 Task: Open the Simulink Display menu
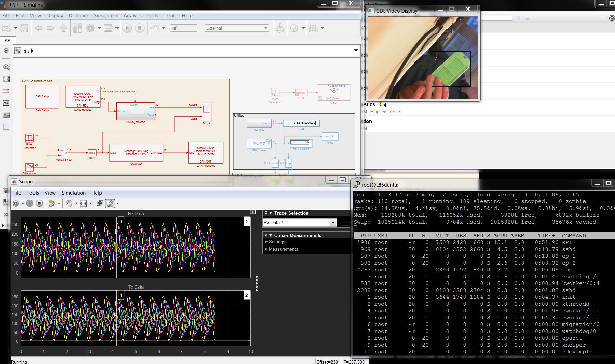pos(55,15)
